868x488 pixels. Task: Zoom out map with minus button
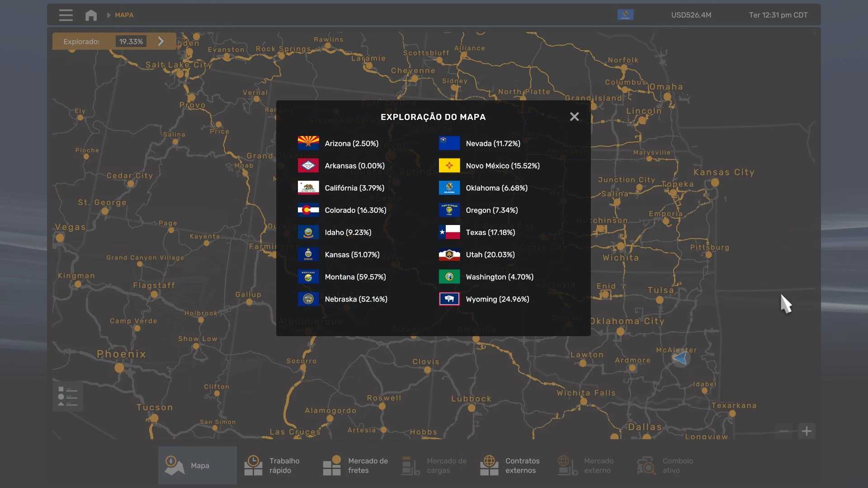coord(784,431)
